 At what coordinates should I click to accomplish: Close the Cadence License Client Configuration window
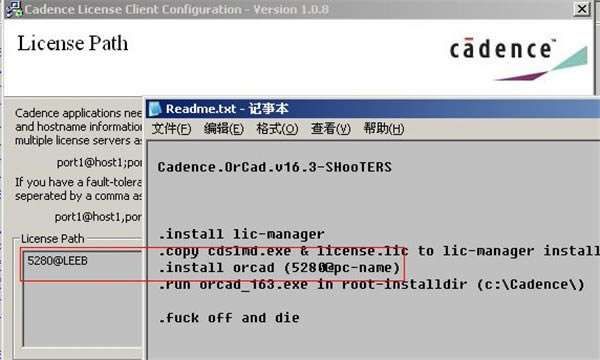coord(582,9)
